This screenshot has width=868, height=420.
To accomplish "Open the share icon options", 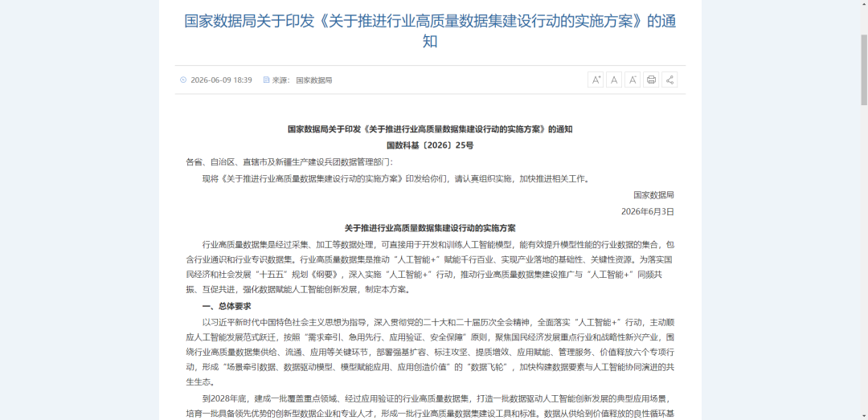I will 669,80.
